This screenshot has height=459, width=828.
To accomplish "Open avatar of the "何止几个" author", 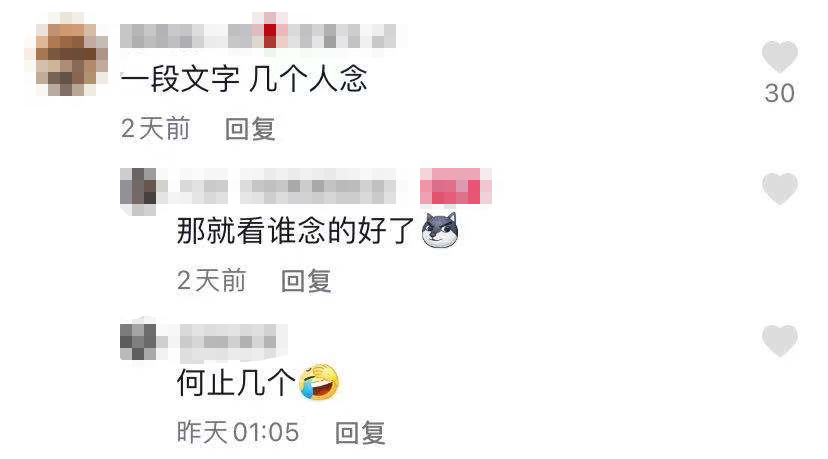I will 139,341.
